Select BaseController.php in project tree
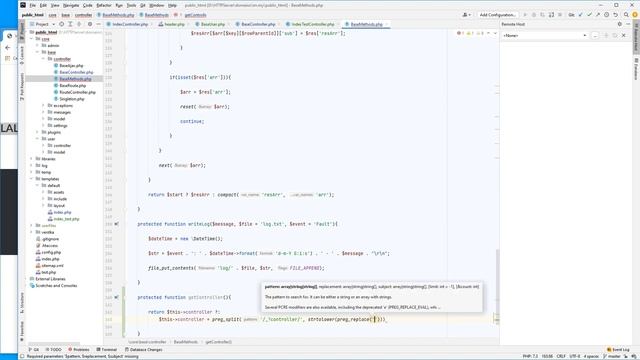 coord(76,72)
